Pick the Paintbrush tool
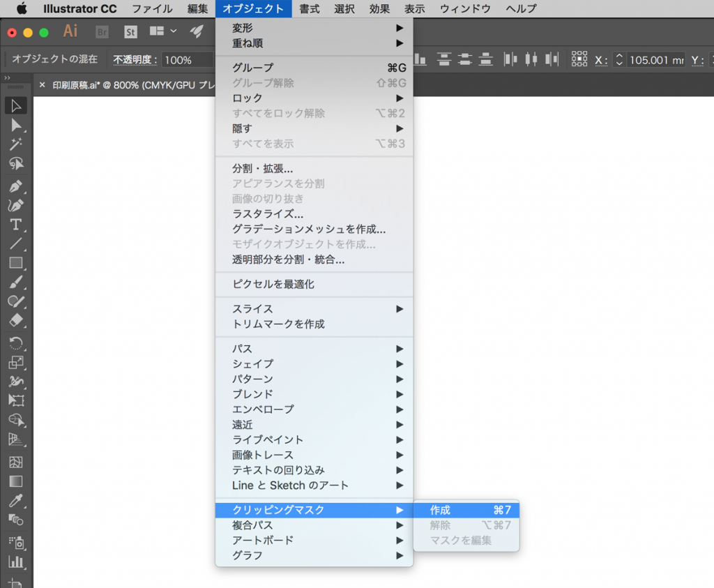The image size is (714, 588). coord(16,282)
